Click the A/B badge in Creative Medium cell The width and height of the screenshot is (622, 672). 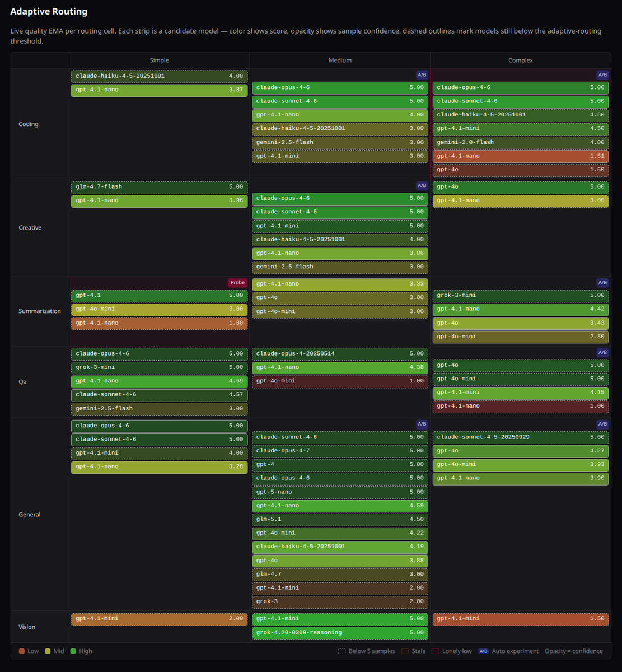(422, 185)
